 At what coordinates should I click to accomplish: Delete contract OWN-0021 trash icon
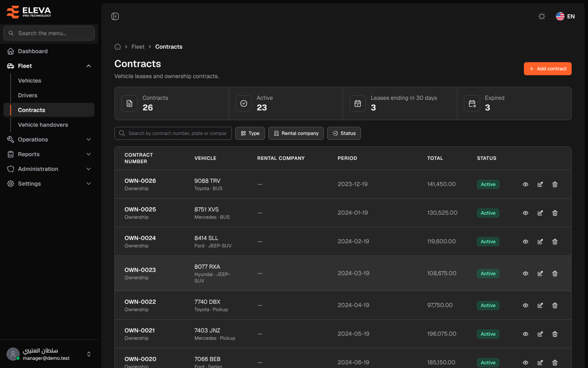(x=555, y=334)
